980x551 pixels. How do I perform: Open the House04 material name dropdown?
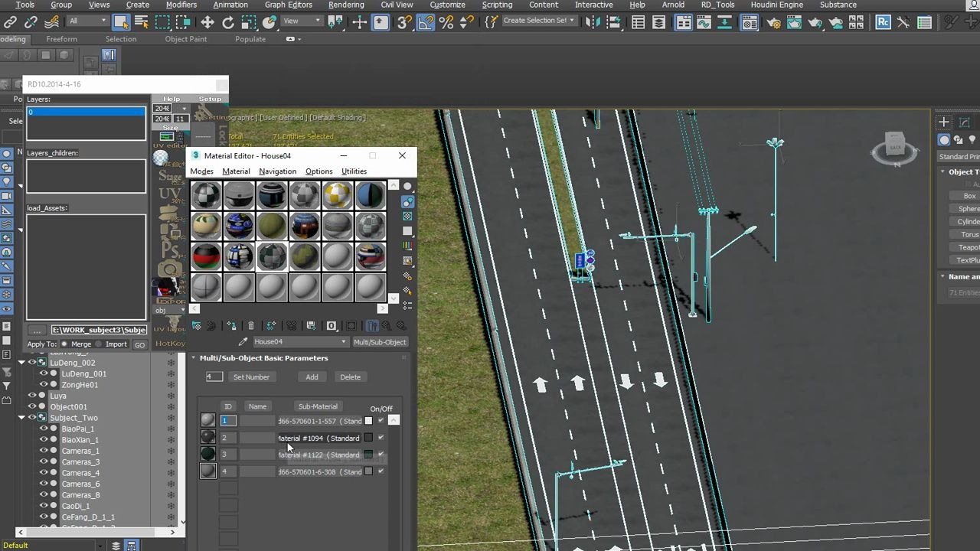(344, 342)
